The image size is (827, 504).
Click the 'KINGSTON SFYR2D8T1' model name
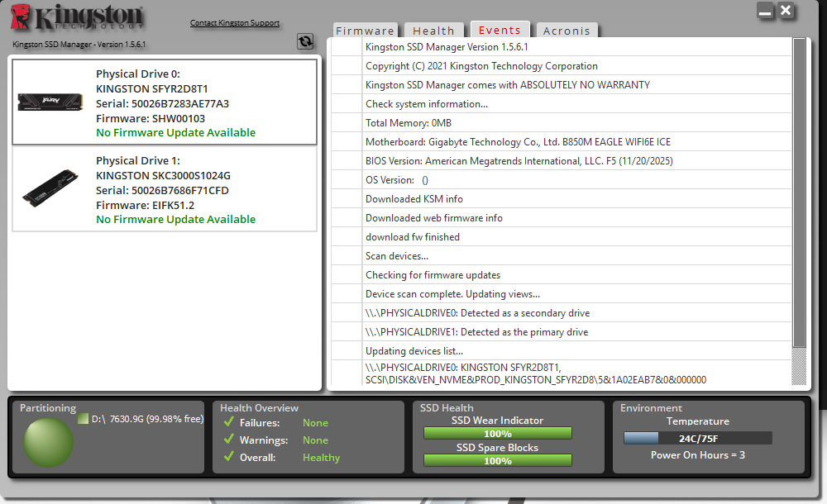152,88
